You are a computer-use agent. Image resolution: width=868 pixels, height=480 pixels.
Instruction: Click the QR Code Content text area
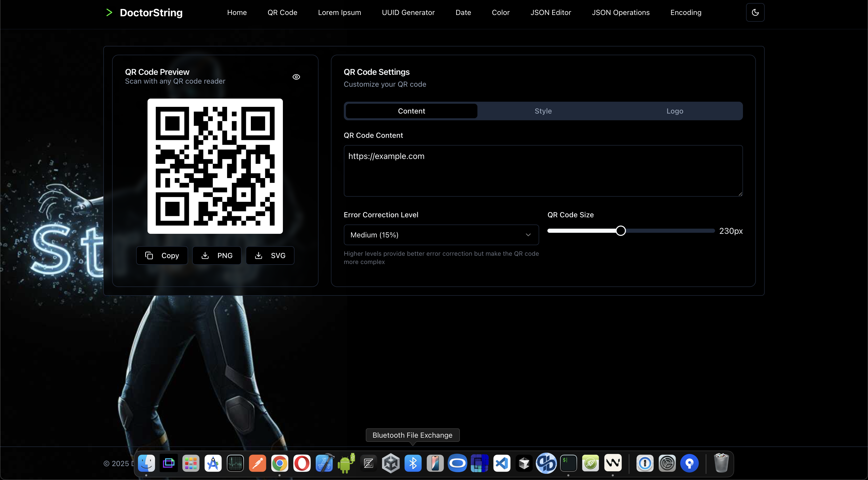[543, 171]
